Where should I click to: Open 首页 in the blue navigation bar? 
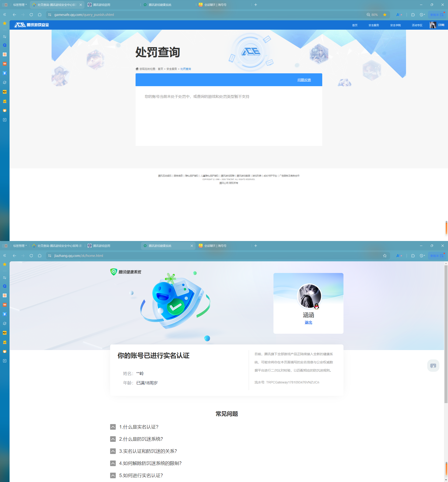(x=355, y=25)
